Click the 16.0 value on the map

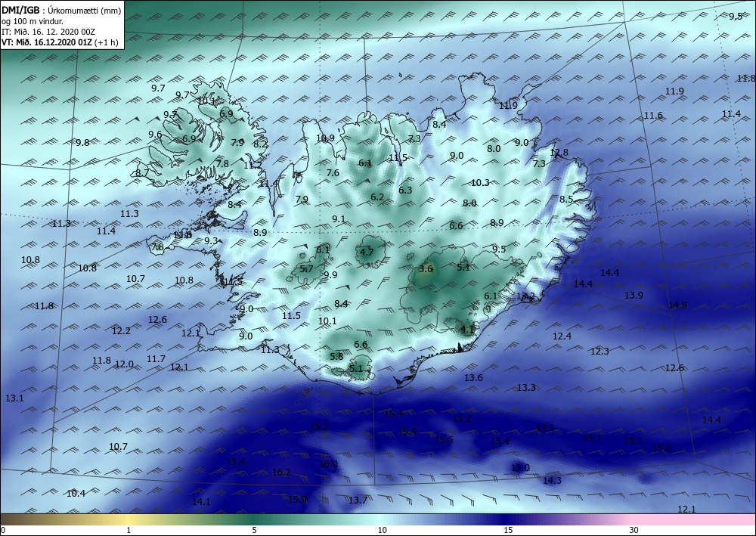click(x=328, y=463)
